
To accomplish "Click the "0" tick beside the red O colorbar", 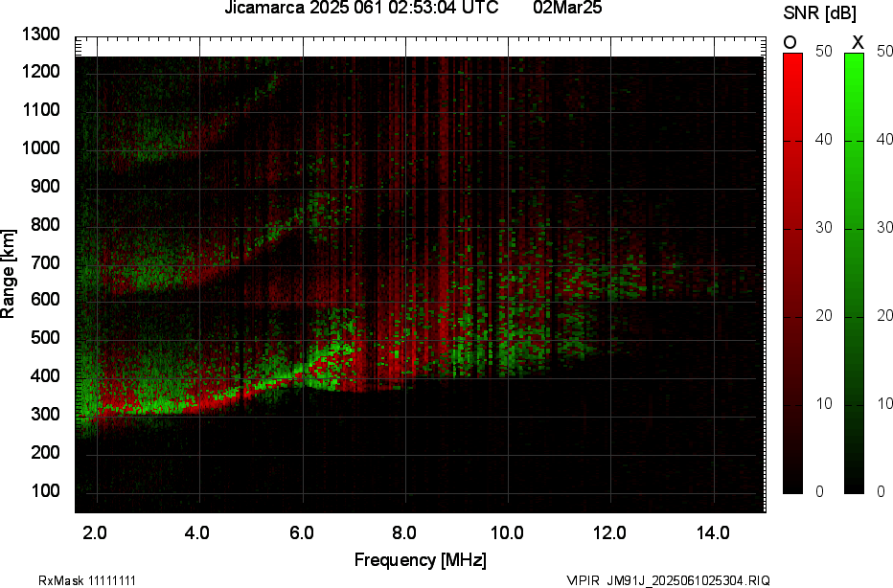I will 819,491.
